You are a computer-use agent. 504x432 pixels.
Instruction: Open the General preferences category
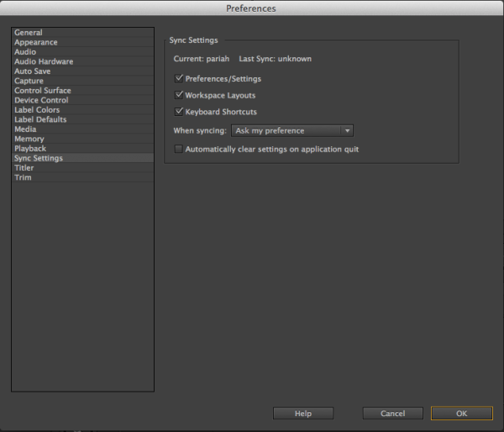(82, 33)
